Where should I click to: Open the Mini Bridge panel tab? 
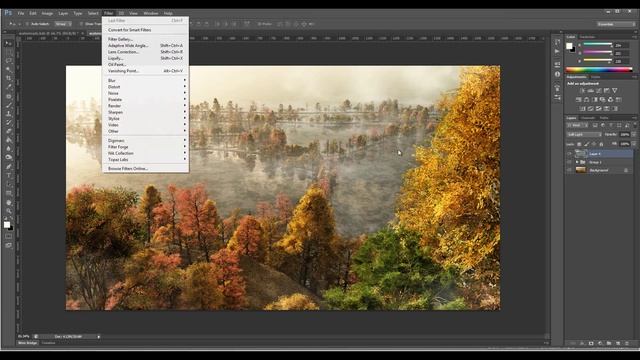28,343
